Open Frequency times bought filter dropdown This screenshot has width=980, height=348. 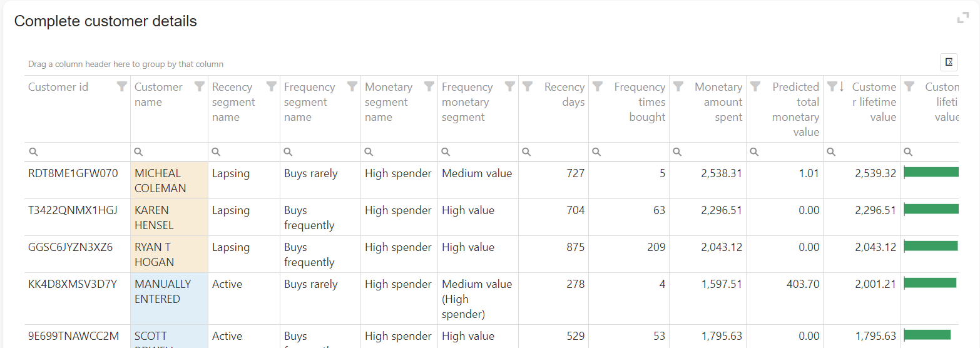pyautogui.click(x=598, y=86)
